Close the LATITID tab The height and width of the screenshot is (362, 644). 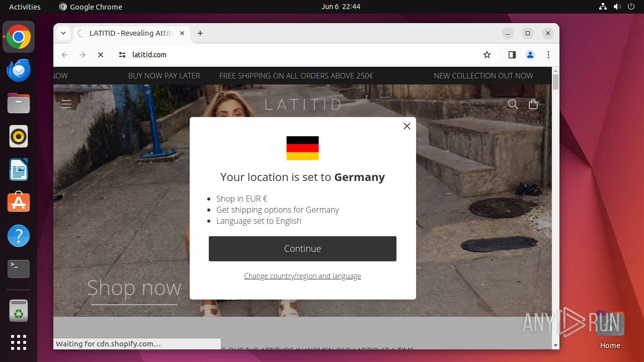click(x=182, y=33)
